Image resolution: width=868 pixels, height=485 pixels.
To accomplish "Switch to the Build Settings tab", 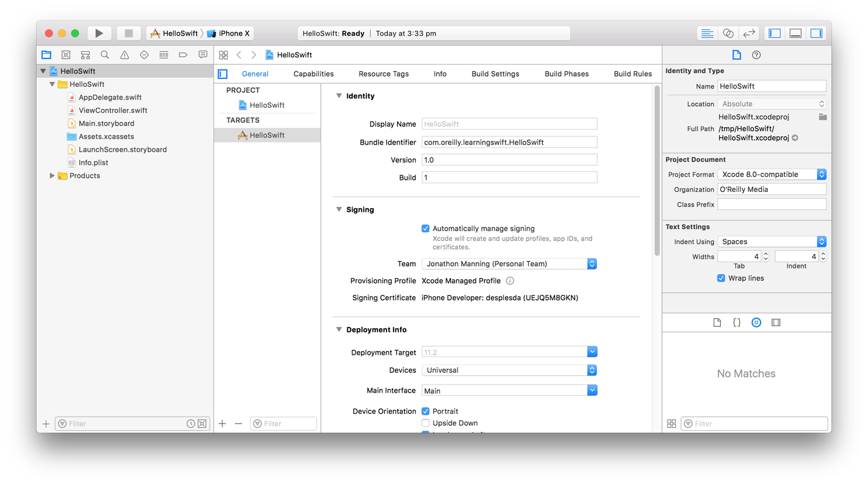I will tap(495, 74).
